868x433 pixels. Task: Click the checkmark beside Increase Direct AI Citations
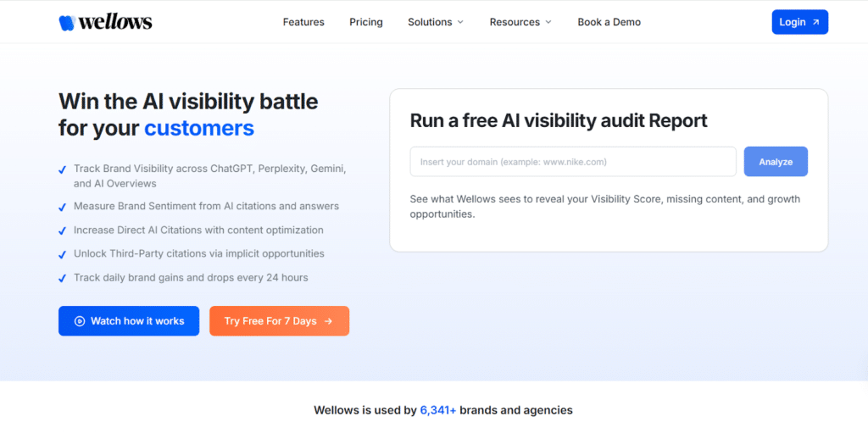pos(63,230)
